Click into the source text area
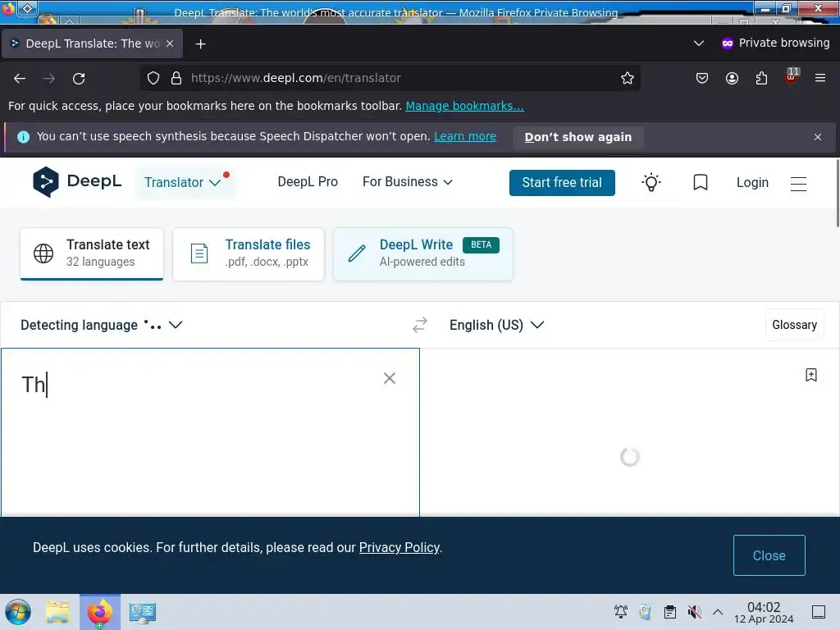 pyautogui.click(x=210, y=433)
